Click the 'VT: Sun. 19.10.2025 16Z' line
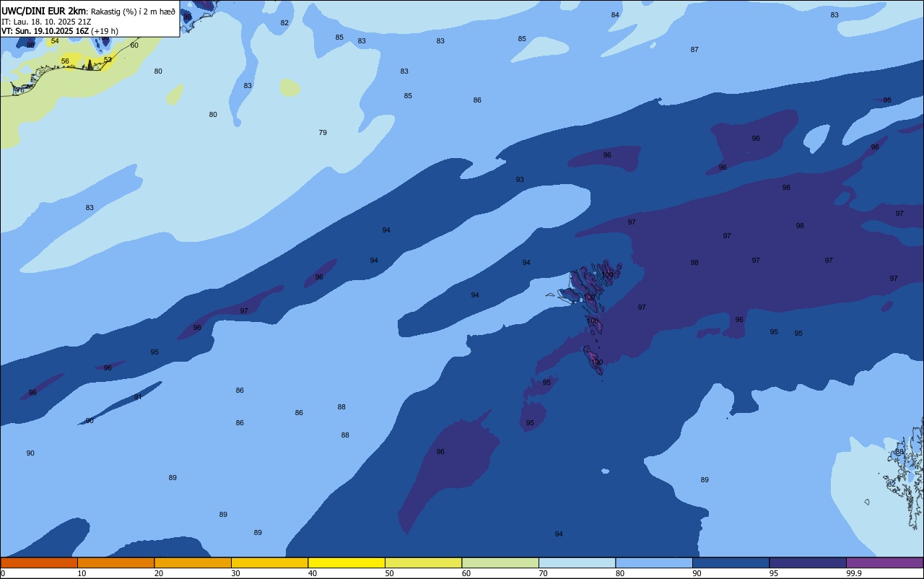 [45, 31]
